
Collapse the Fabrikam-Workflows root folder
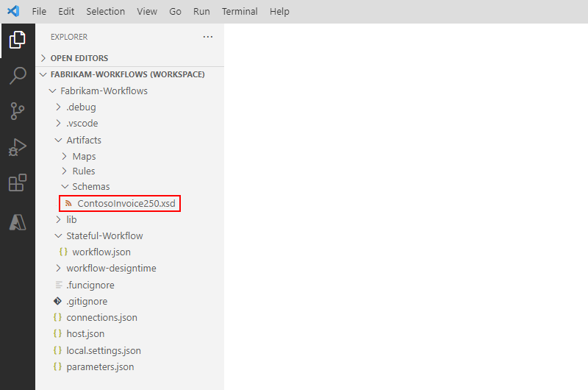coord(52,91)
